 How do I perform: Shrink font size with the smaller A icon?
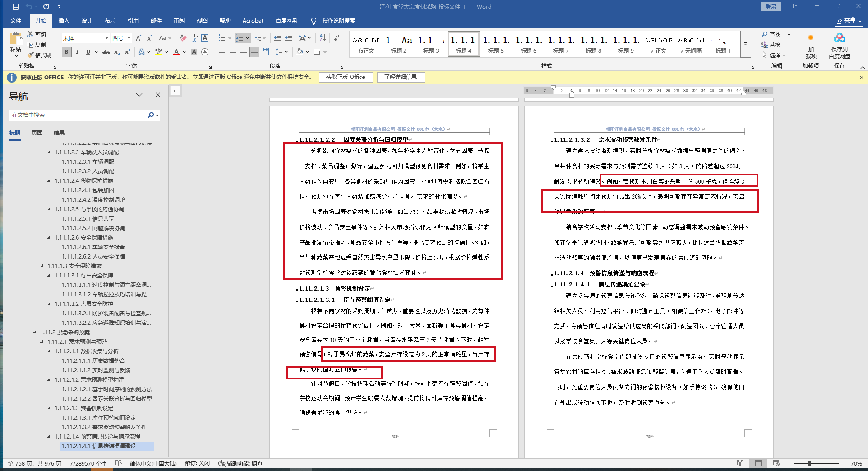[149, 38]
